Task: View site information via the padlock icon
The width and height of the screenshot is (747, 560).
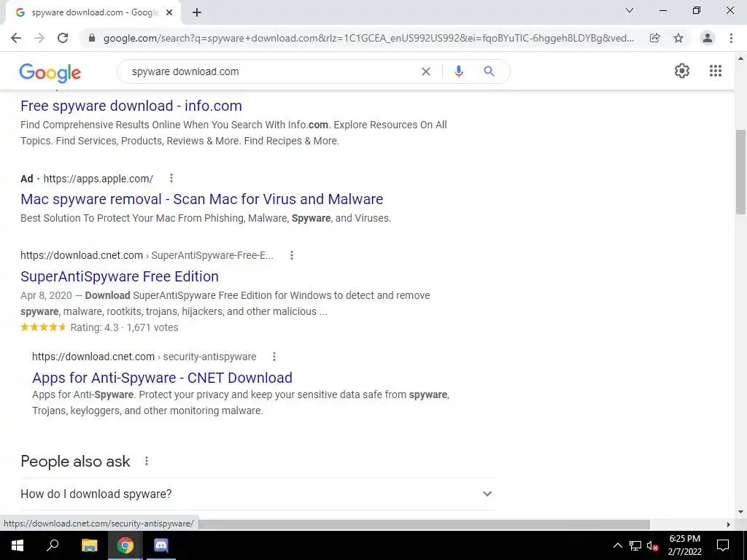Action: (x=92, y=38)
